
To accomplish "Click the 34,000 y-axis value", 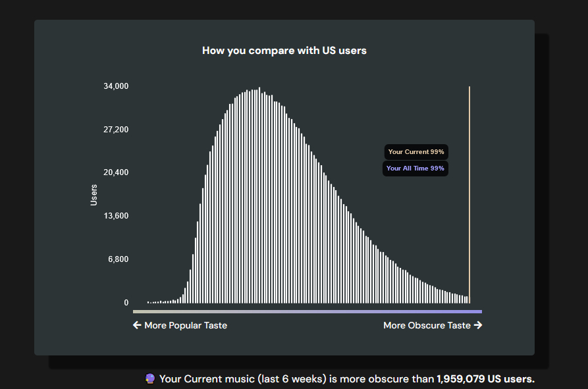I will coord(116,86).
